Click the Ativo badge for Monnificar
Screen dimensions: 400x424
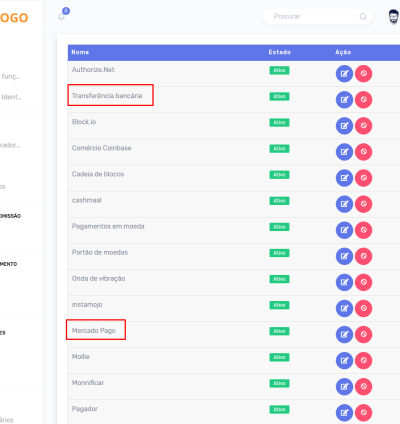point(279,383)
